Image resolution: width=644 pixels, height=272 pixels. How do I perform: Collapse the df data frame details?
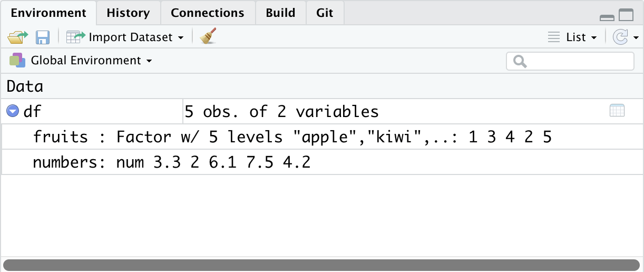[12, 111]
